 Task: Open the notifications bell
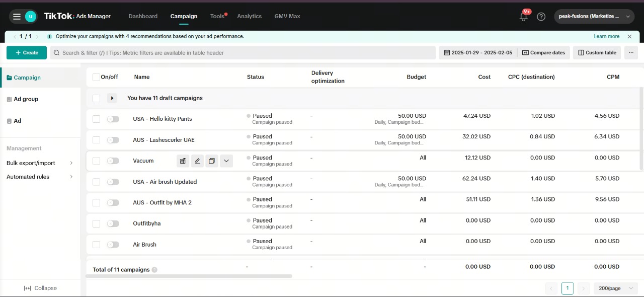click(523, 17)
